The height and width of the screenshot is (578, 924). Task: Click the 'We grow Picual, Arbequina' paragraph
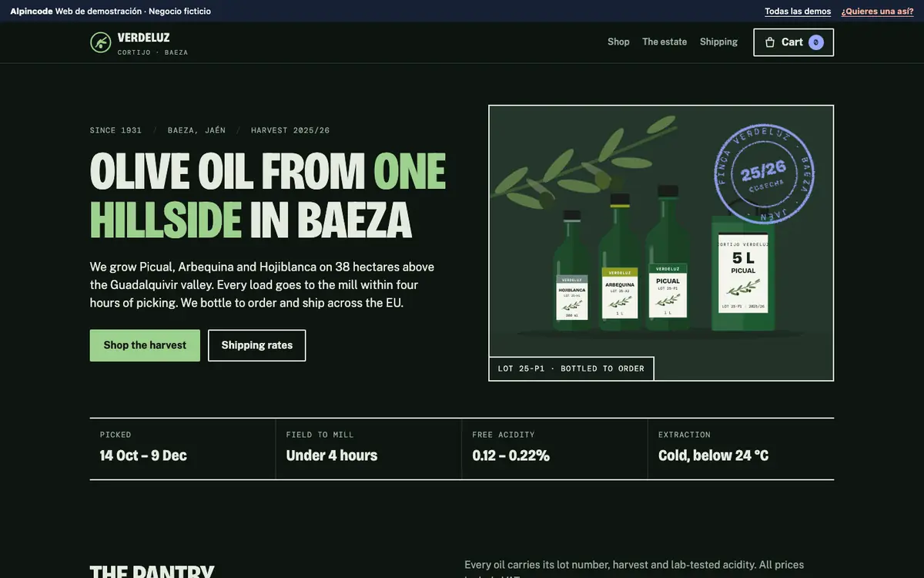pyautogui.click(x=263, y=285)
